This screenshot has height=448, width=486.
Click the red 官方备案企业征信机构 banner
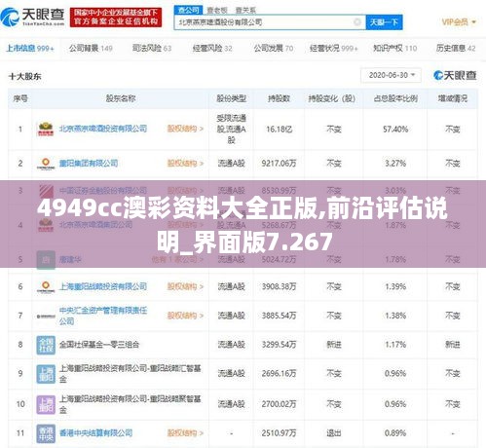pyautogui.click(x=116, y=18)
